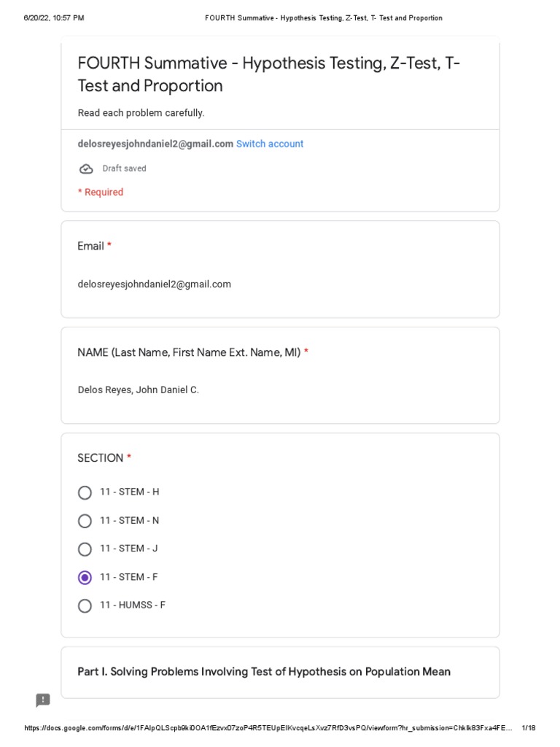Choose the 11 - STEM - N radio button

click(85, 521)
